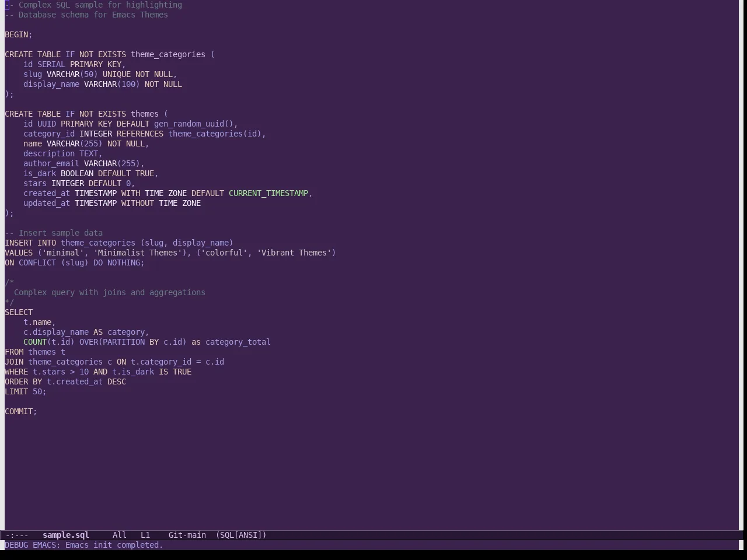The width and height of the screenshot is (747, 560).
Task: Click INSERT INTO keyword
Action: [x=30, y=243]
